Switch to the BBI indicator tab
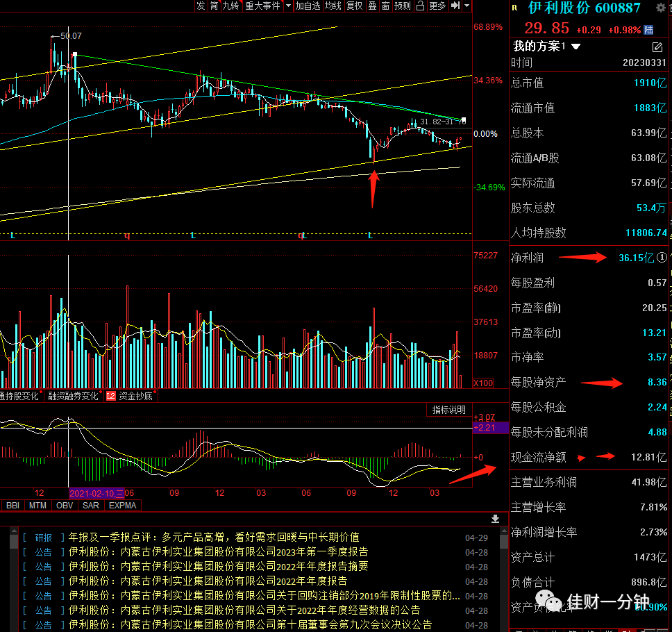 [x=13, y=506]
